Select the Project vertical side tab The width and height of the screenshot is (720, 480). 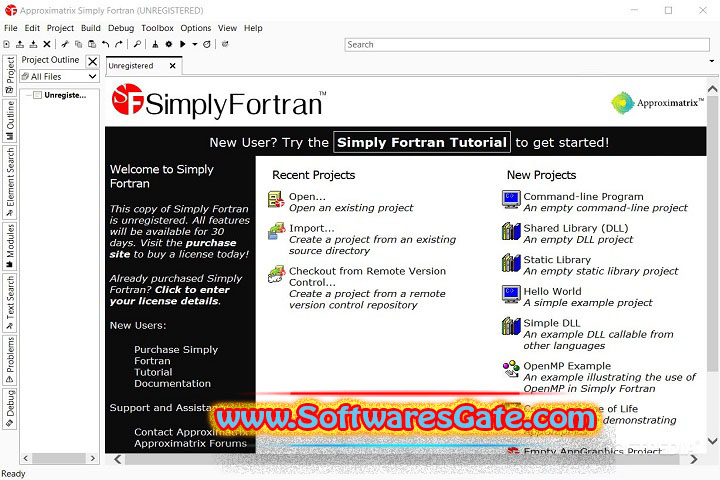tap(10, 75)
